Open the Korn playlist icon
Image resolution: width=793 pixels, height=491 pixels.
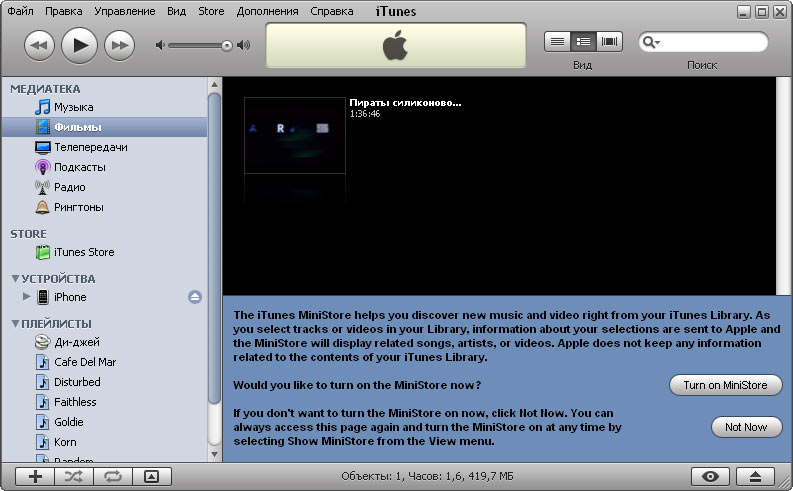coord(42,442)
